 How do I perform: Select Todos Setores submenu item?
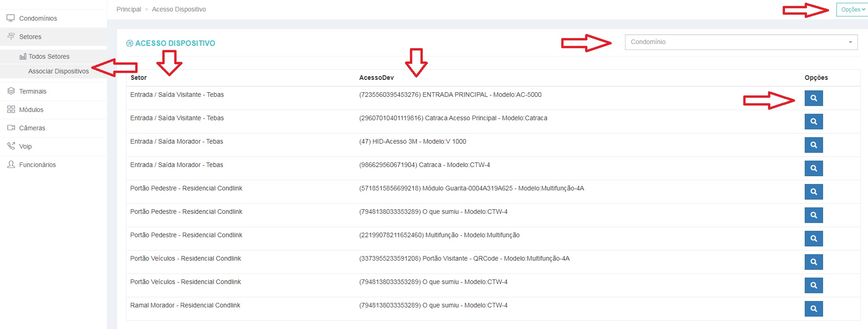pos(49,56)
